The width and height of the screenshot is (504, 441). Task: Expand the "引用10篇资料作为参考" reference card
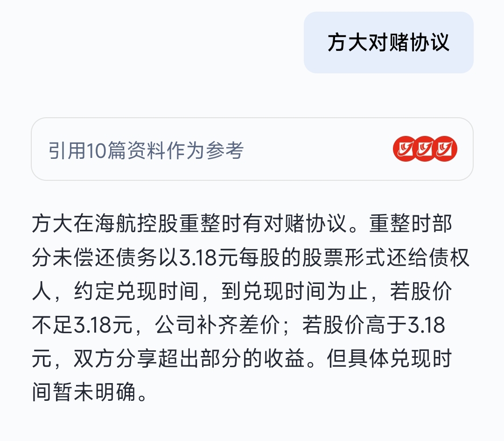(x=252, y=149)
